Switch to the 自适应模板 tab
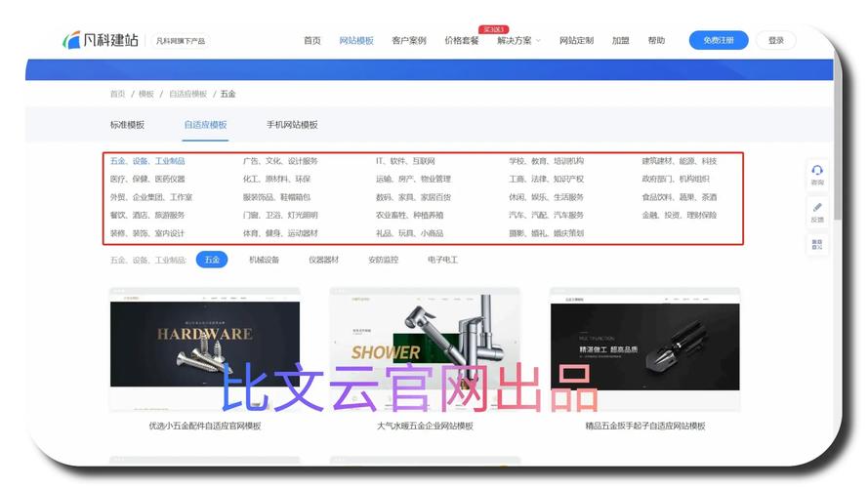Image resolution: width=868 pixels, height=488 pixels. tap(205, 125)
